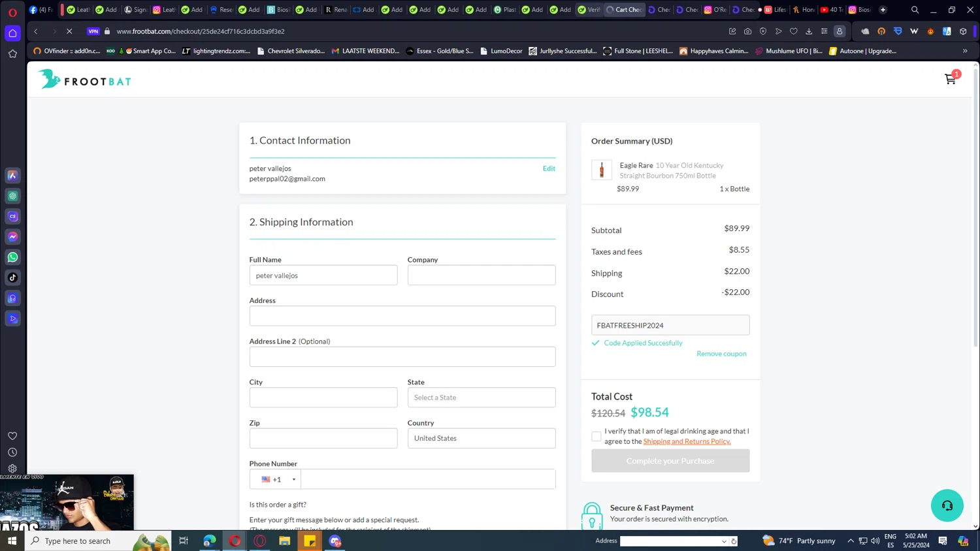Viewport: 980px width, 551px height.
Task: Open TikTok in the Opera sidebar
Action: 12,277
